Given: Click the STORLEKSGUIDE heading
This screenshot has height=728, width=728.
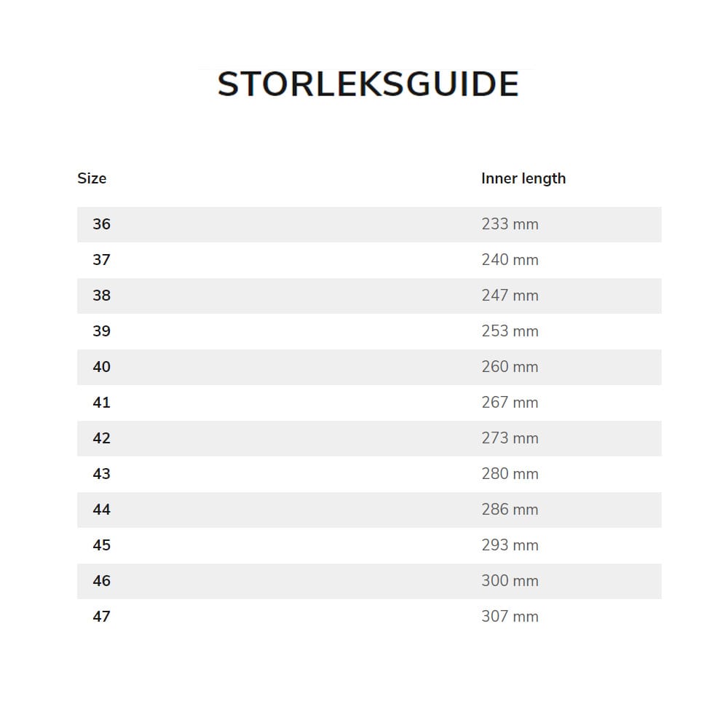Looking at the screenshot, I should tap(368, 84).
